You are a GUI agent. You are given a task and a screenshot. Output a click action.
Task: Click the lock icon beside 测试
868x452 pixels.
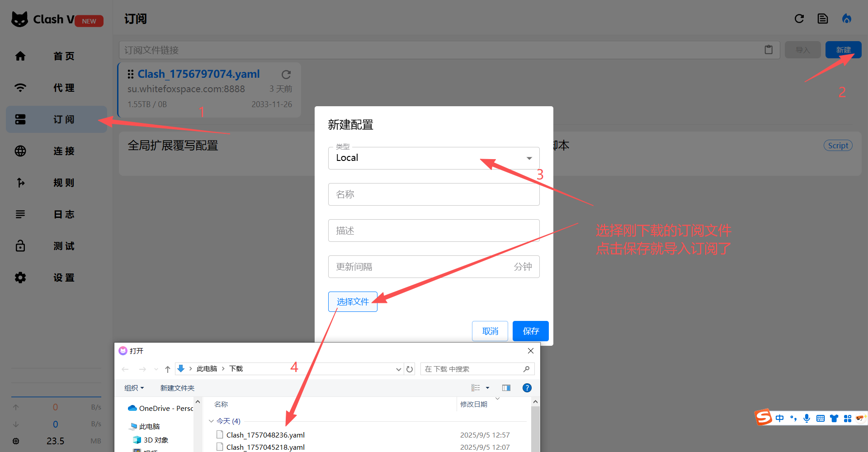20,246
